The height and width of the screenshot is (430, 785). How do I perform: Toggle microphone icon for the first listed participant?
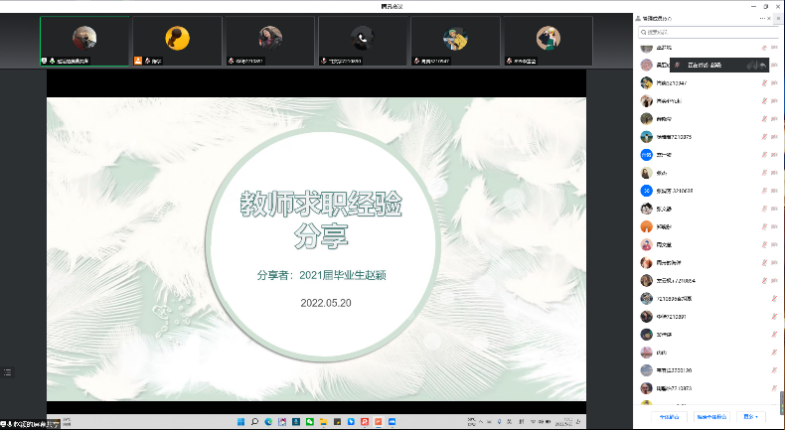pyautogui.click(x=763, y=47)
